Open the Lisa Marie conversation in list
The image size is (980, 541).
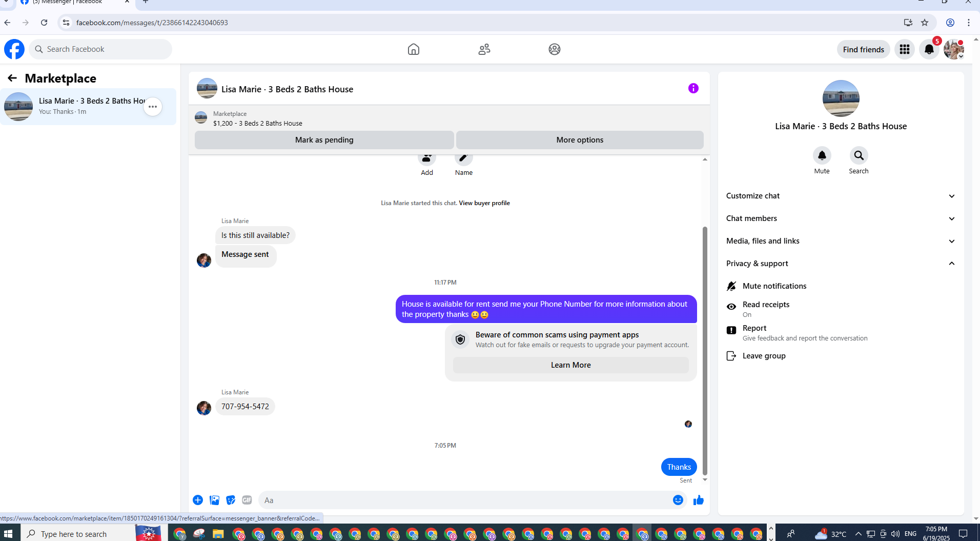pos(88,107)
